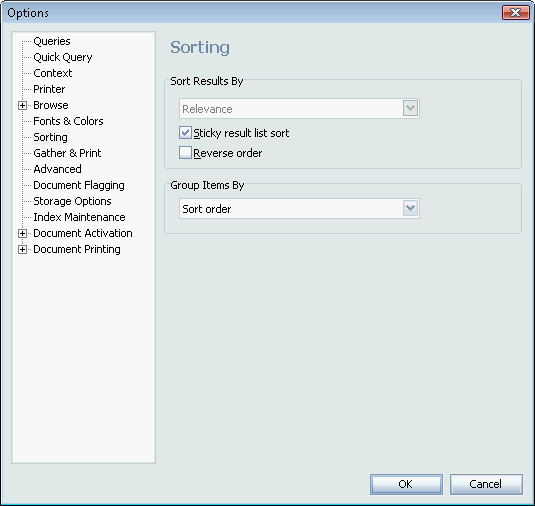This screenshot has height=506, width=535.
Task: Open Fonts & Colors settings
Action: pyautogui.click(x=68, y=121)
